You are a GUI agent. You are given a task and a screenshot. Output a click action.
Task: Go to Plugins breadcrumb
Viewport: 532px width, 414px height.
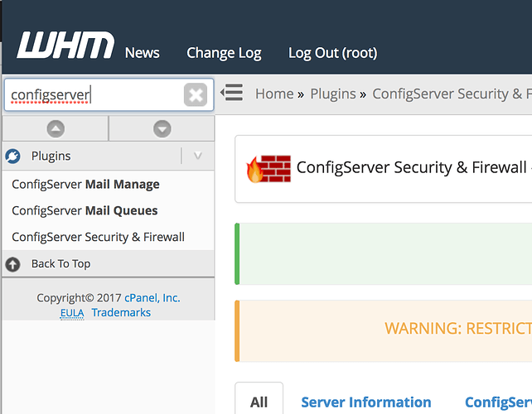(x=333, y=94)
